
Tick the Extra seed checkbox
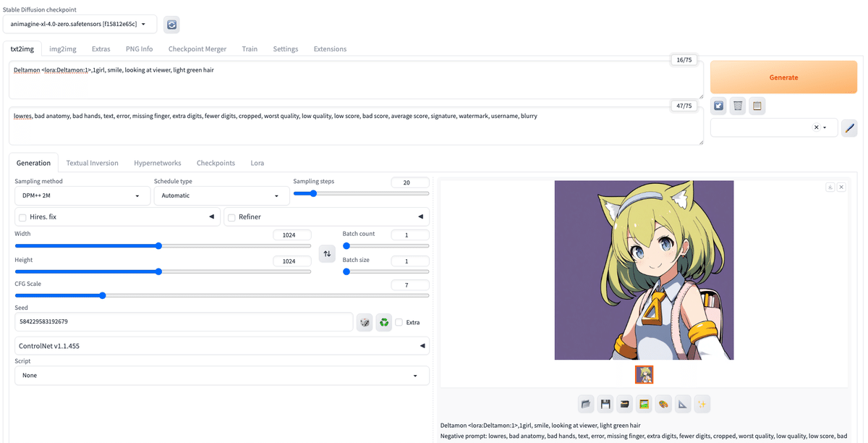399,322
